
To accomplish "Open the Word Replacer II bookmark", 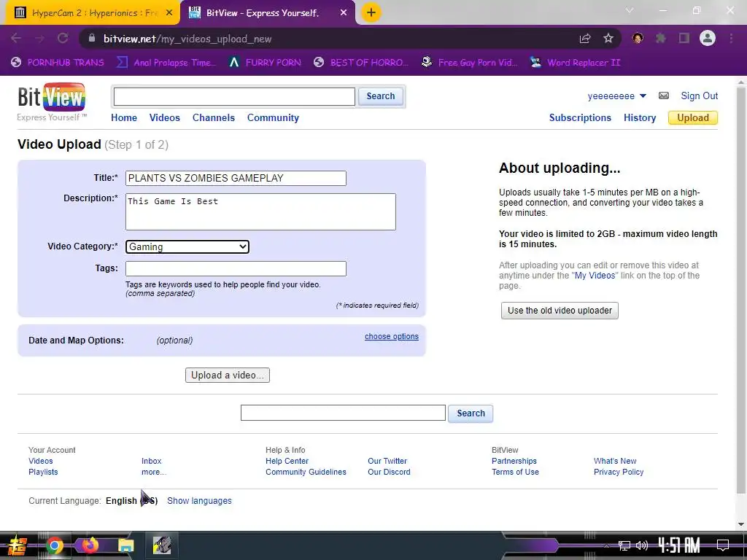I will [x=576, y=63].
